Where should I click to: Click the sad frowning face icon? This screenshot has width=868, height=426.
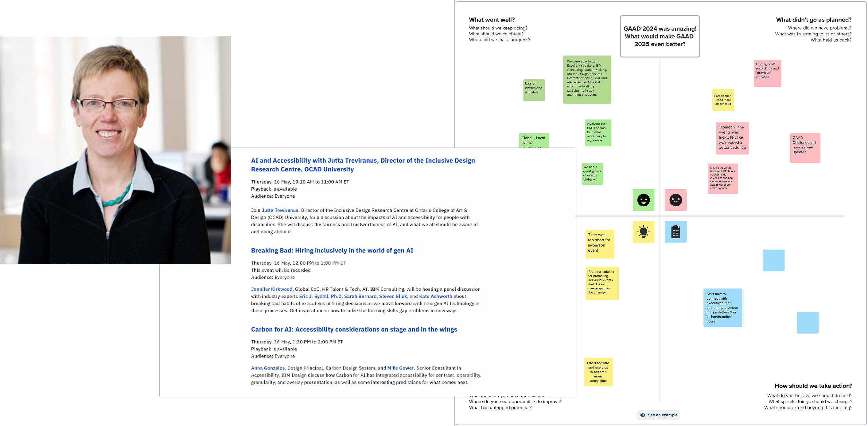(x=675, y=200)
